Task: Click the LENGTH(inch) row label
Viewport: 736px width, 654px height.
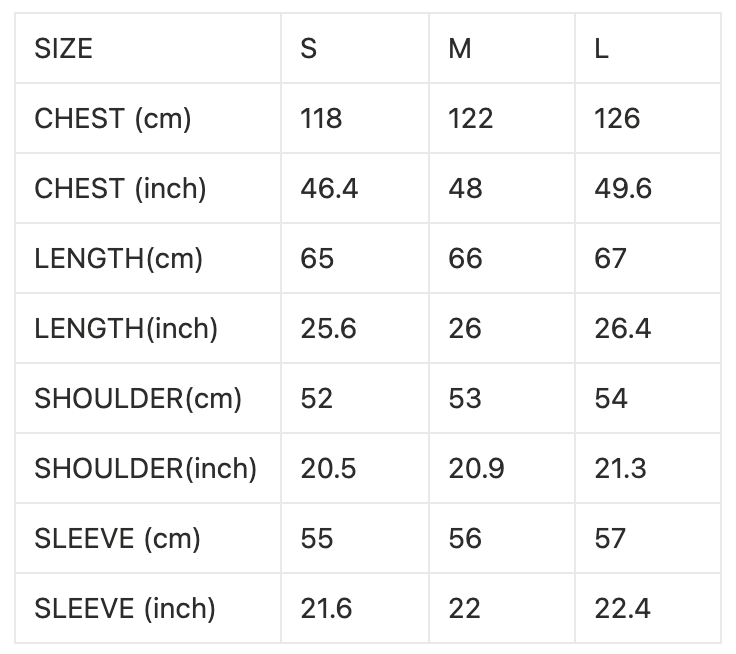Action: click(x=126, y=328)
